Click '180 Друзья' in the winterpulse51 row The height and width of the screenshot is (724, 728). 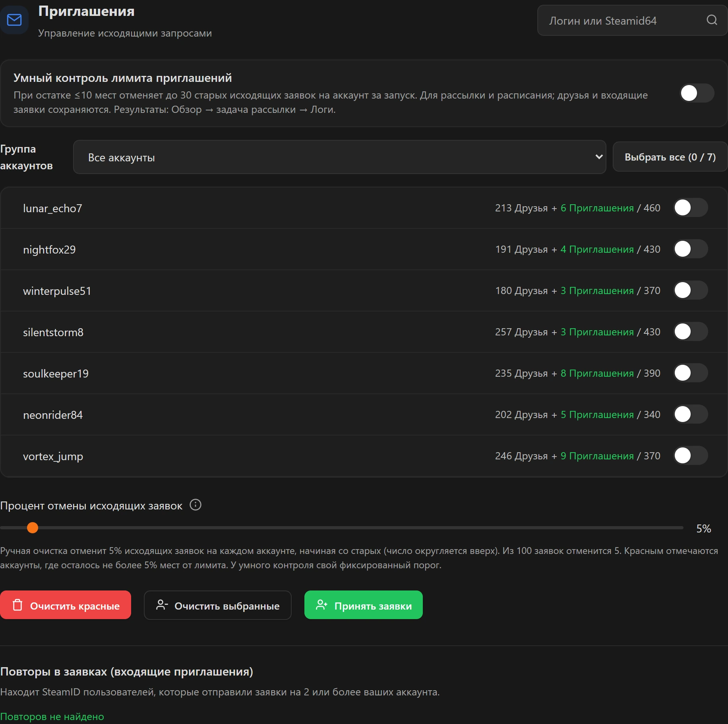coord(521,290)
